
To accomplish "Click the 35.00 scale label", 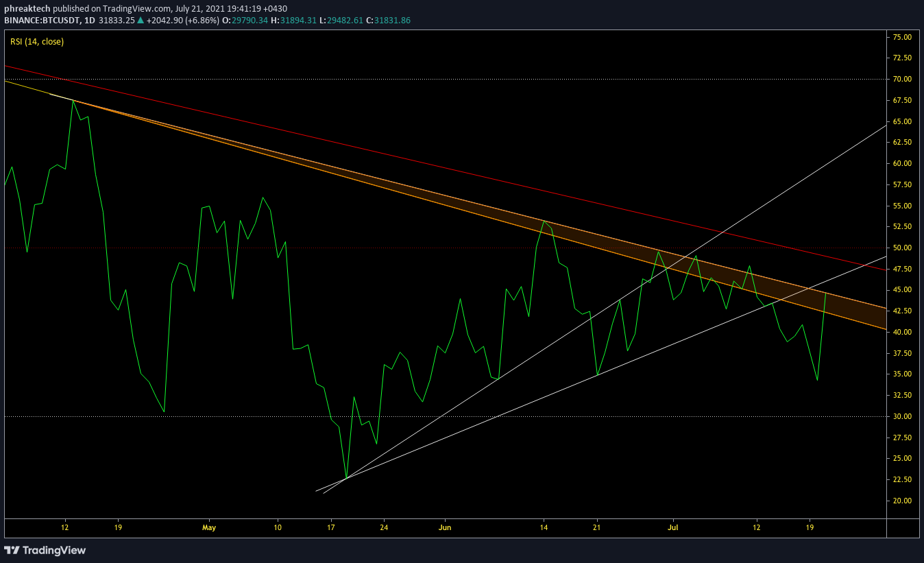I will (x=901, y=374).
